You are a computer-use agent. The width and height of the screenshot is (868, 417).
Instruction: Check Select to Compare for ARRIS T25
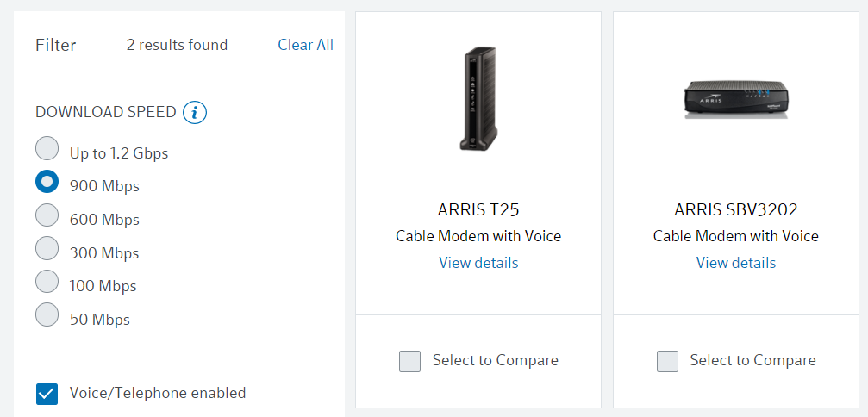coord(410,361)
